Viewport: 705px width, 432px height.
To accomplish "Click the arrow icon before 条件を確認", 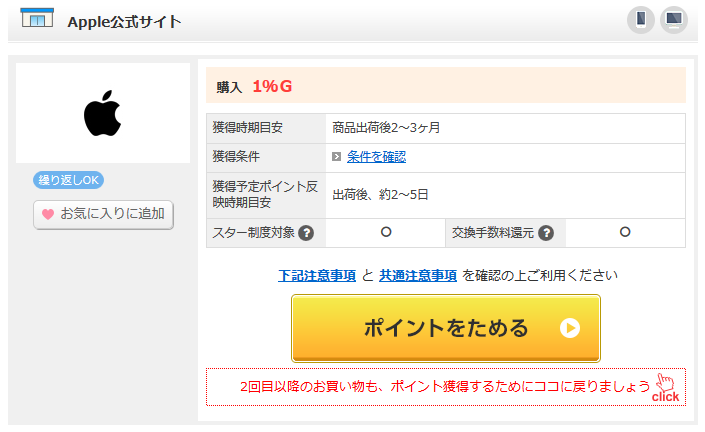I will [338, 157].
